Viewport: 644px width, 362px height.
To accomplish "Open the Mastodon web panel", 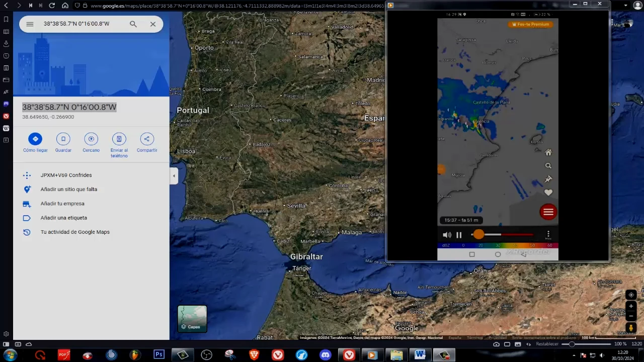I will (6, 104).
